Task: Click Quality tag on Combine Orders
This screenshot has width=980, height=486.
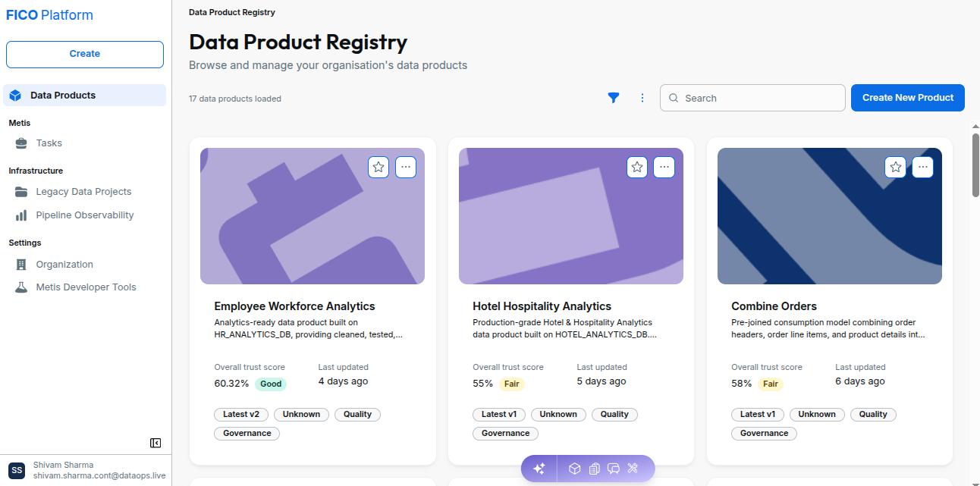Action: click(873, 415)
